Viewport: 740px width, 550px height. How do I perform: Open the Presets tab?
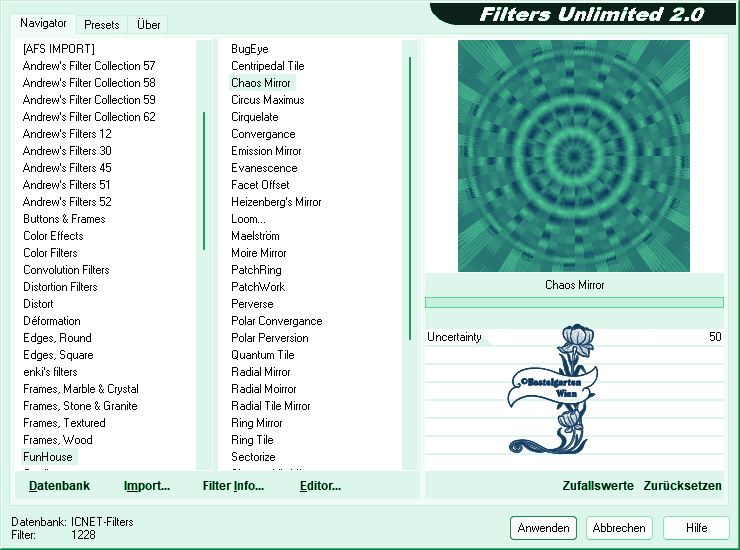(101, 25)
